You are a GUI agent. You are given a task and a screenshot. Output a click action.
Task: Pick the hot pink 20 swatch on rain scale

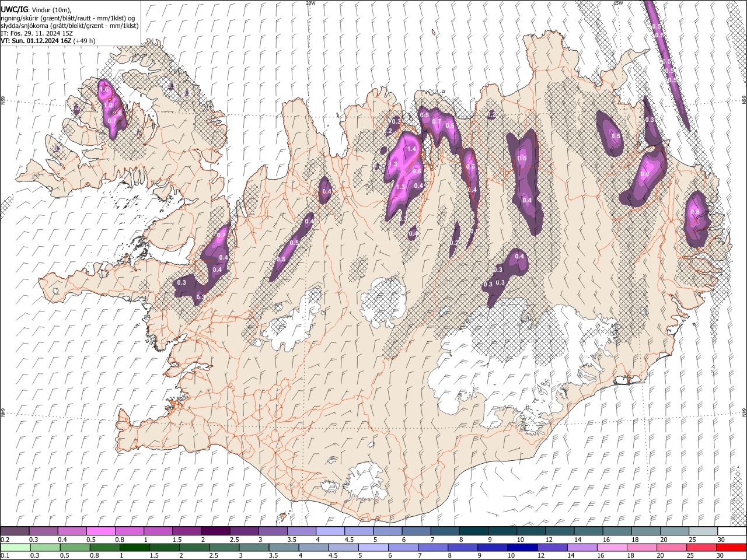(x=672, y=547)
